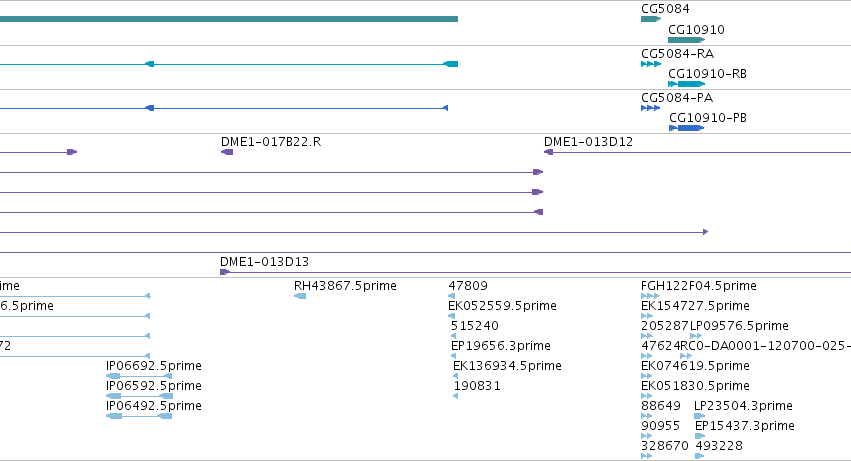The height and width of the screenshot is (461, 851).
Task: Click the FGH122F04.5prime EST label
Action: (698, 286)
